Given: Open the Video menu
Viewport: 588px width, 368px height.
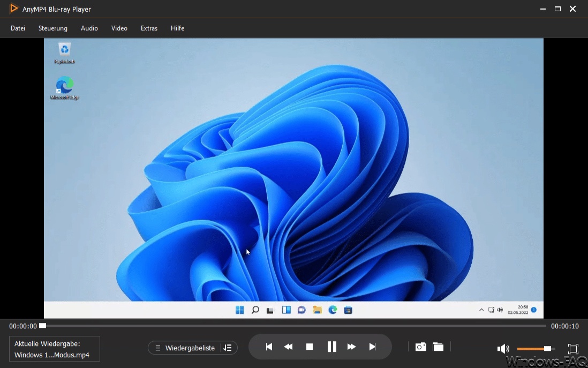Looking at the screenshot, I should coord(119,28).
